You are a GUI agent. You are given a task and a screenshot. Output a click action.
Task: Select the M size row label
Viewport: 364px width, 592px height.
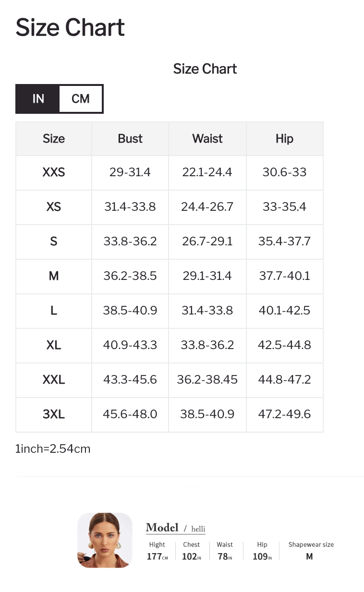tap(54, 276)
